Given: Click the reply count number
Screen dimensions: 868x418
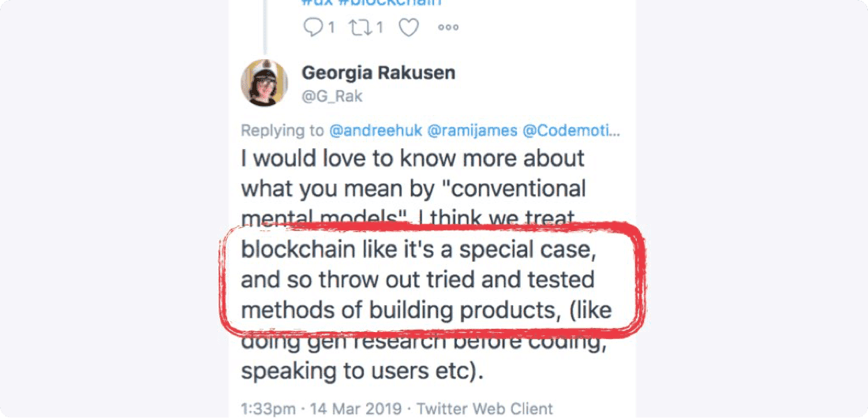Looking at the screenshot, I should pos(331,28).
